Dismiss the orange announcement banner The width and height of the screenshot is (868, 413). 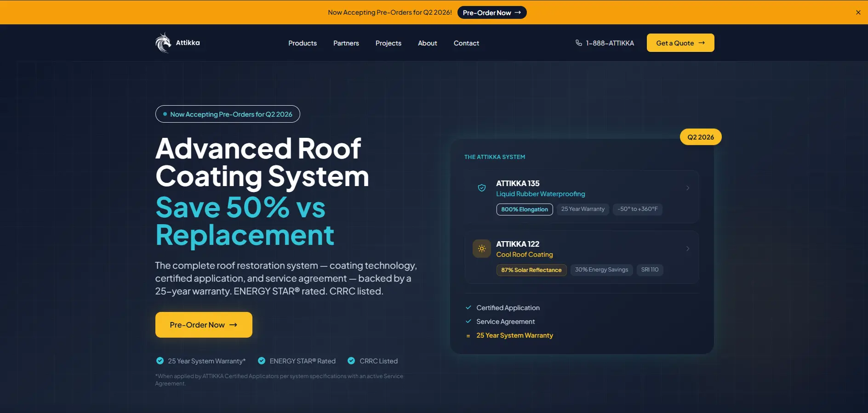[858, 12]
